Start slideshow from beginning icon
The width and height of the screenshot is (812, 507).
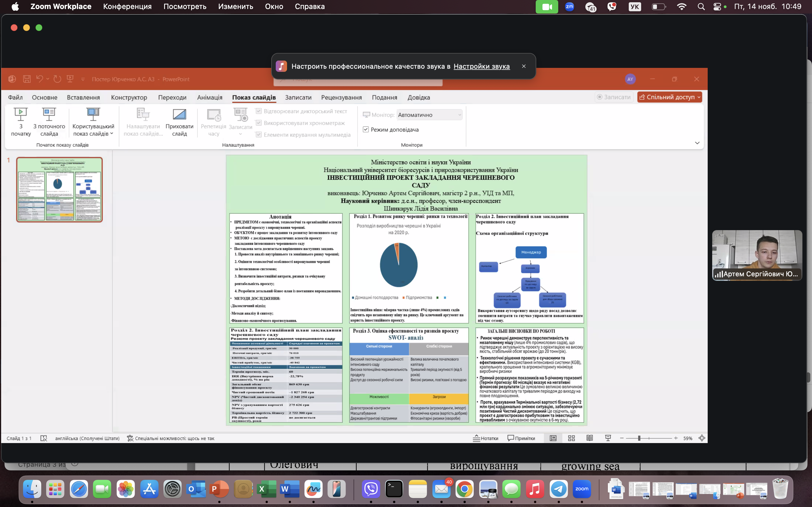point(21,115)
